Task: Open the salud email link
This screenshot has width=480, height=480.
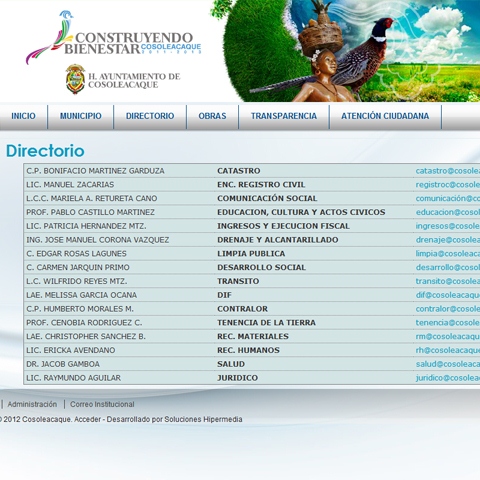Action: (x=448, y=364)
